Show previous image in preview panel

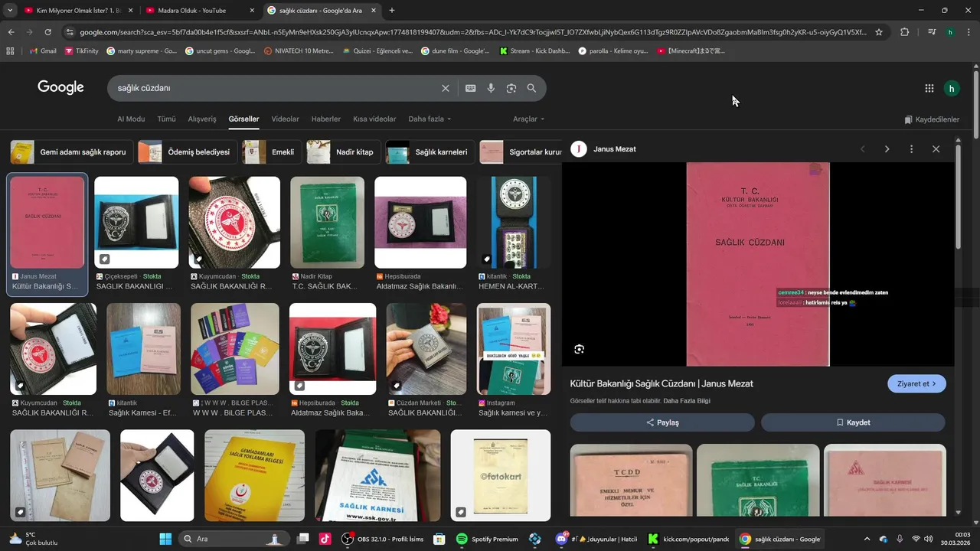(x=863, y=149)
